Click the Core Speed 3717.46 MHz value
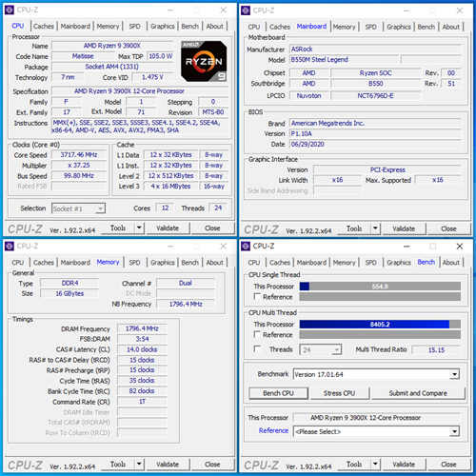The height and width of the screenshot is (476, 476). pos(79,155)
